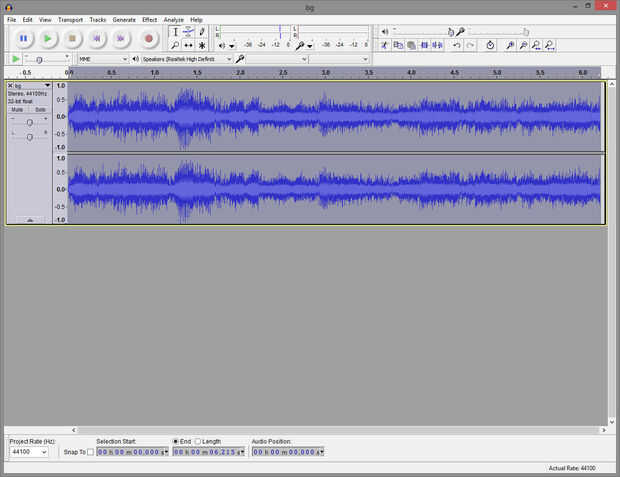Viewport: 620px width, 477px height.
Task: Enable the Snap To checkbox
Action: 90,452
